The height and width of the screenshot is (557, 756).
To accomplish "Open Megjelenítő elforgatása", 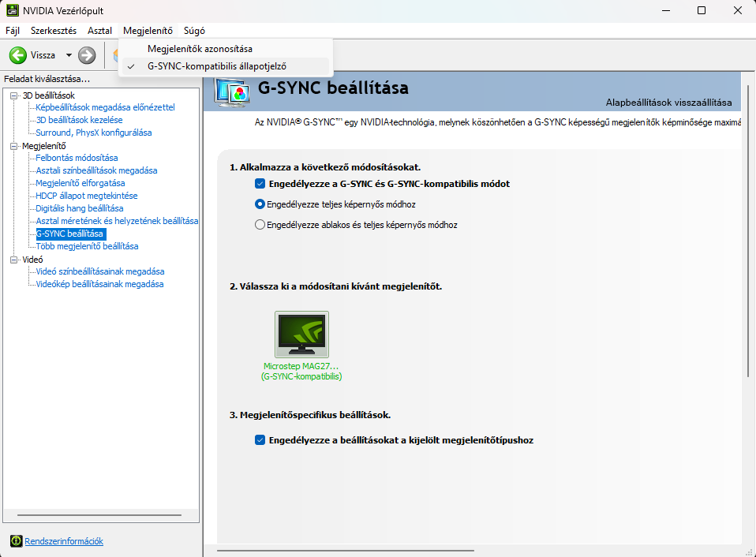I will (80, 183).
